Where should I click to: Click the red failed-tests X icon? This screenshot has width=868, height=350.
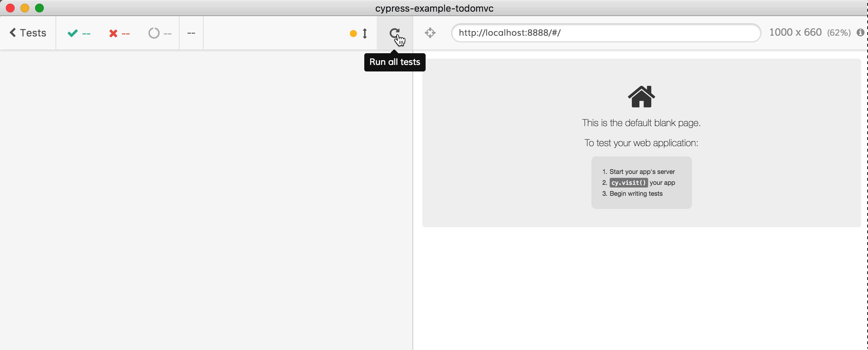[x=113, y=34]
